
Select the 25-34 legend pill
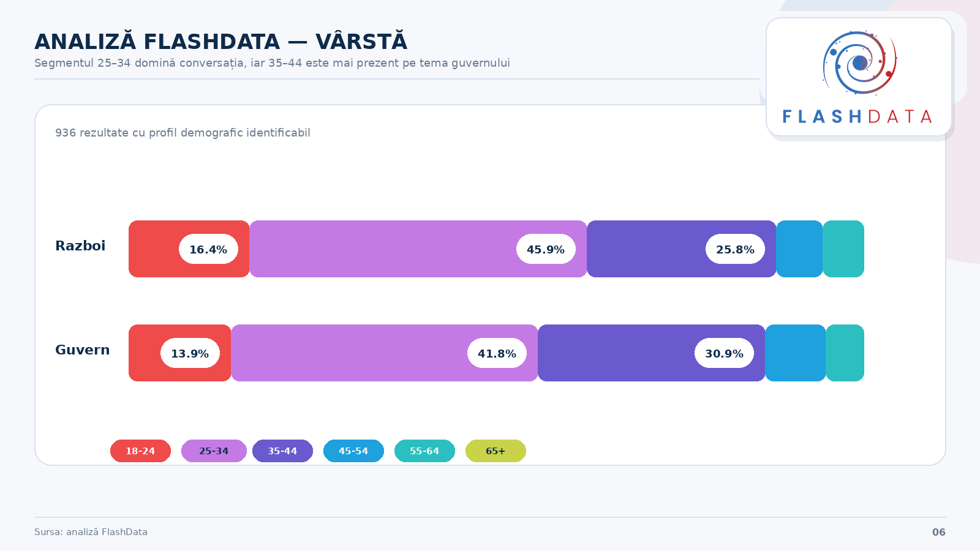(x=214, y=451)
